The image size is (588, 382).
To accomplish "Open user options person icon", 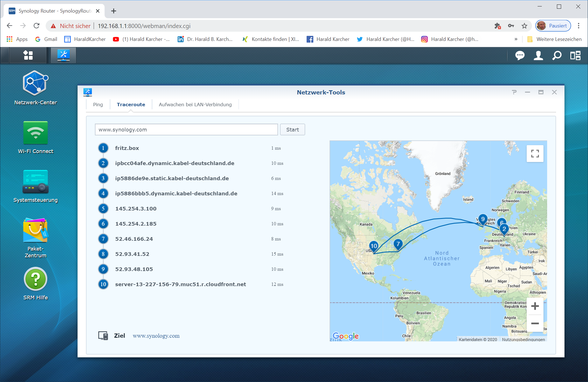I will click(x=538, y=55).
